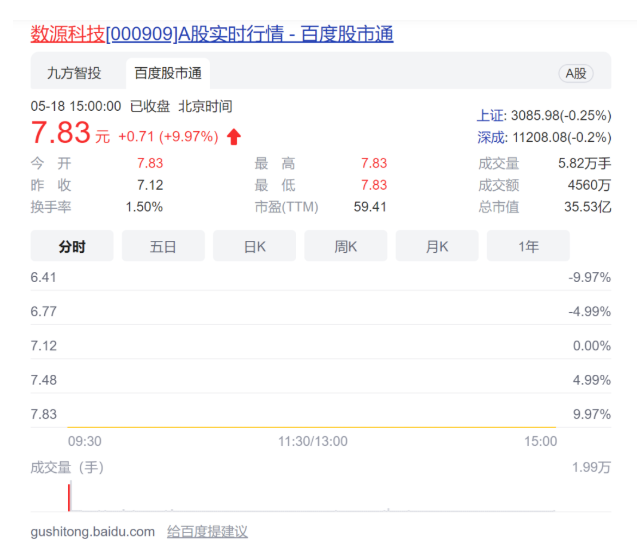Click the flat price line at 9.97%

300,427
